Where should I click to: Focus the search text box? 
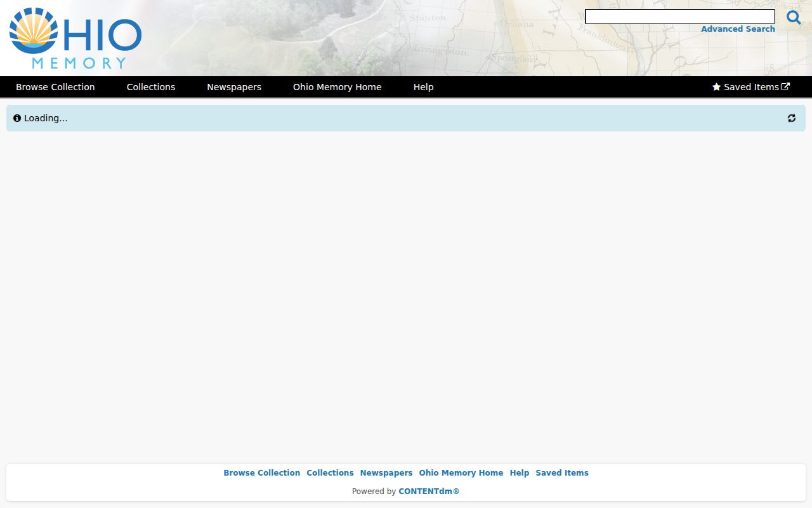tap(680, 17)
